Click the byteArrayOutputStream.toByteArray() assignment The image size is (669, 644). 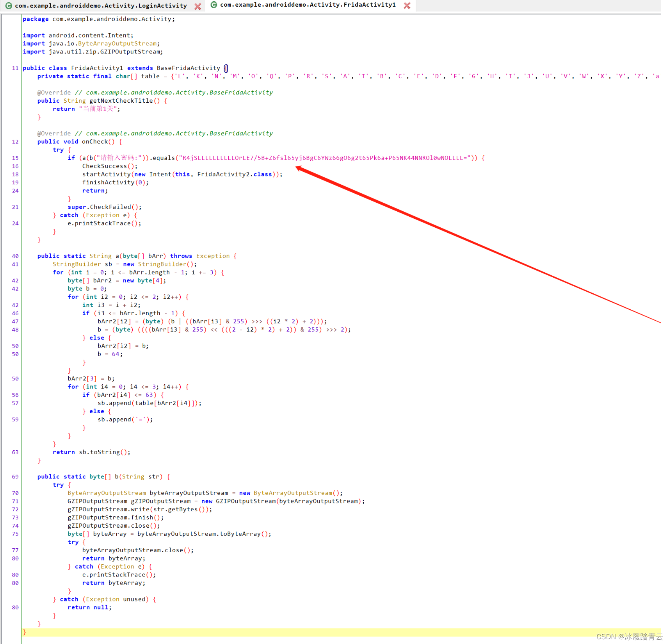point(169,534)
